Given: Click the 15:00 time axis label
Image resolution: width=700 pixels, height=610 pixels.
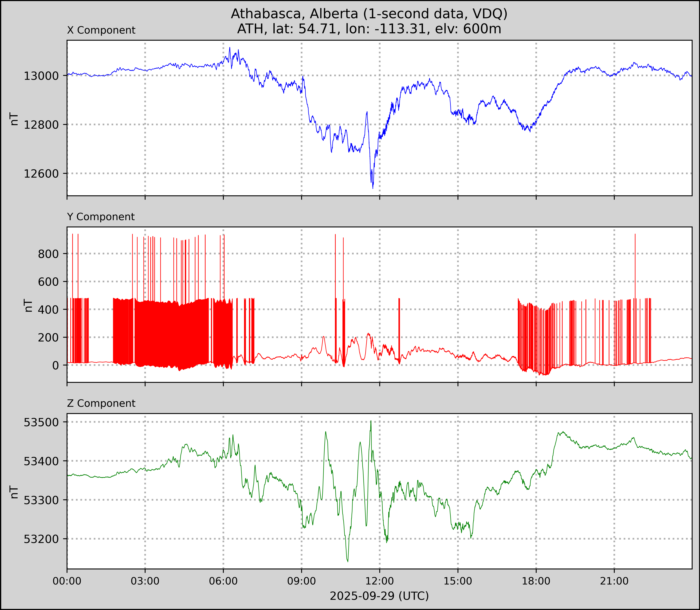Looking at the screenshot, I should pyautogui.click(x=458, y=581).
